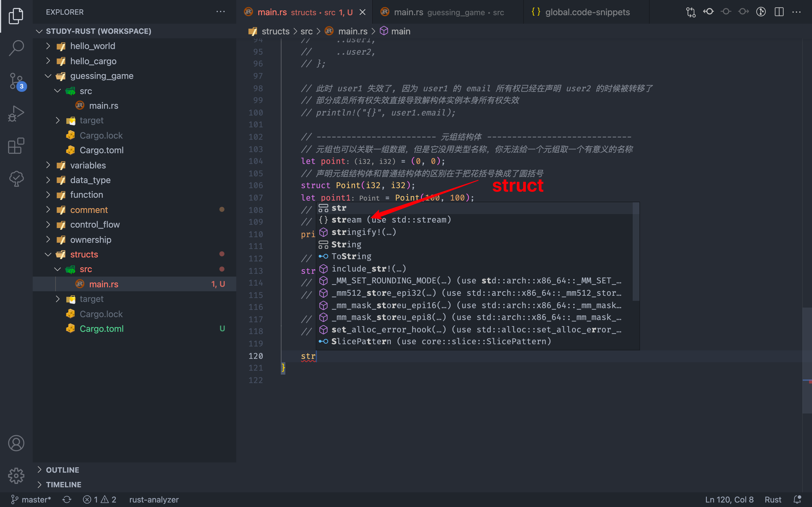This screenshot has height=507, width=812.
Task: Select String from the autocomplete suggestions
Action: point(346,244)
